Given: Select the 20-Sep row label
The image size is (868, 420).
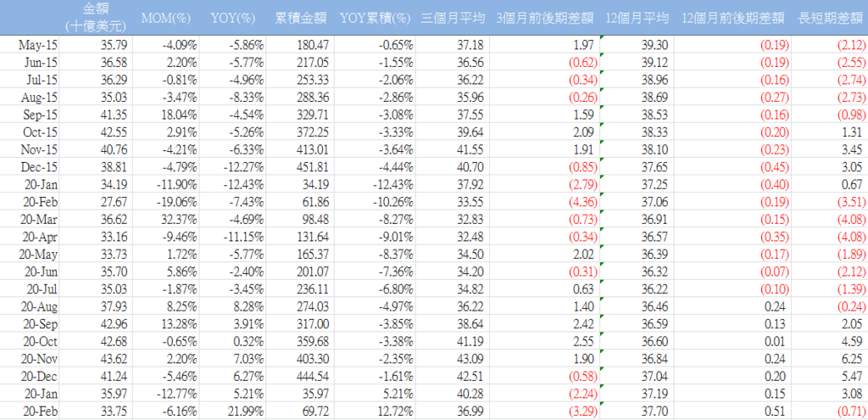Looking at the screenshot, I should pos(41,324).
